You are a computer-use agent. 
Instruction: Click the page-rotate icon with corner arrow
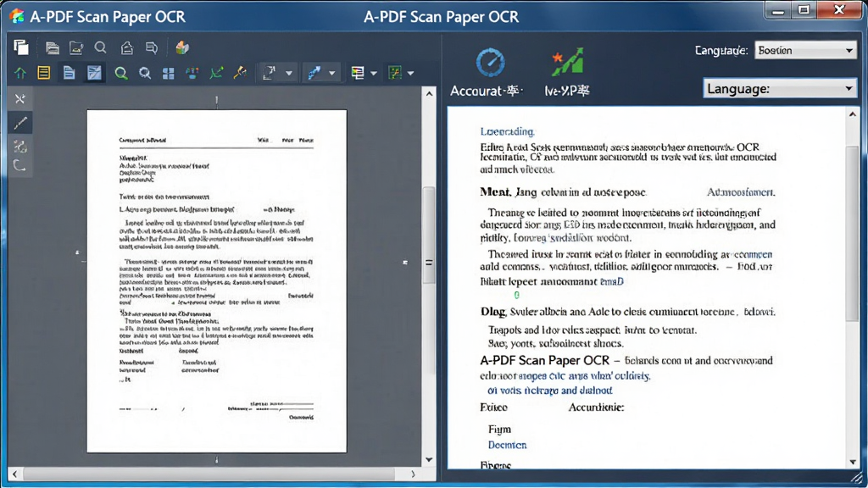(x=269, y=73)
